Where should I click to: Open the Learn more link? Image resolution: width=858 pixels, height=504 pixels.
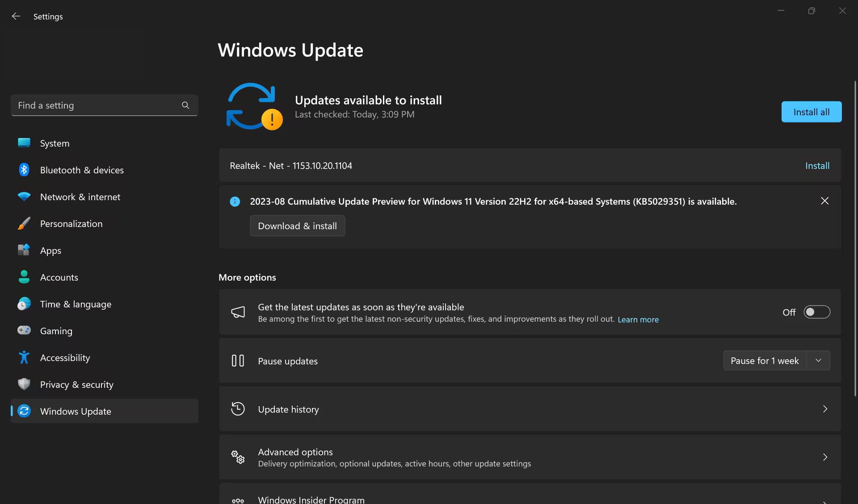pyautogui.click(x=638, y=319)
